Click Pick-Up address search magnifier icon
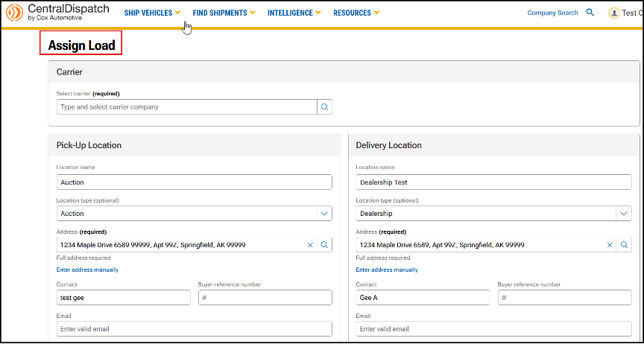Image resolution: width=644 pixels, height=344 pixels. coord(324,245)
